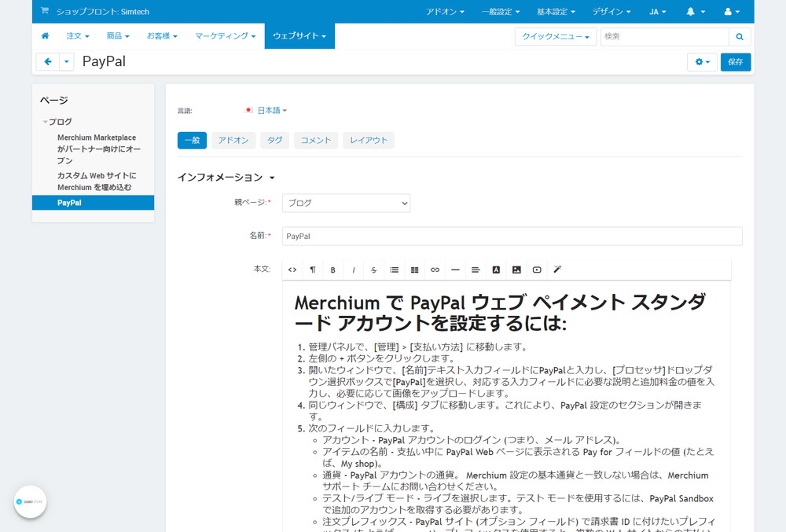Open the notifications bell menu
Viewport: 786px width, 532px height.
pos(696,12)
